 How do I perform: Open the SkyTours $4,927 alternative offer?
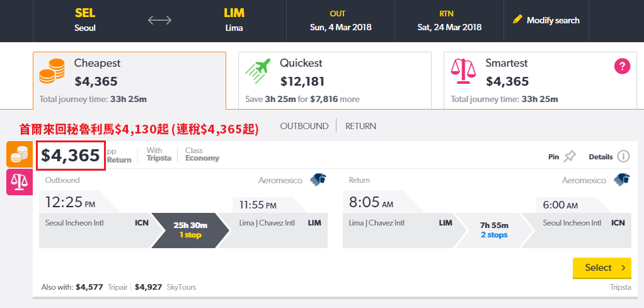coord(166,287)
